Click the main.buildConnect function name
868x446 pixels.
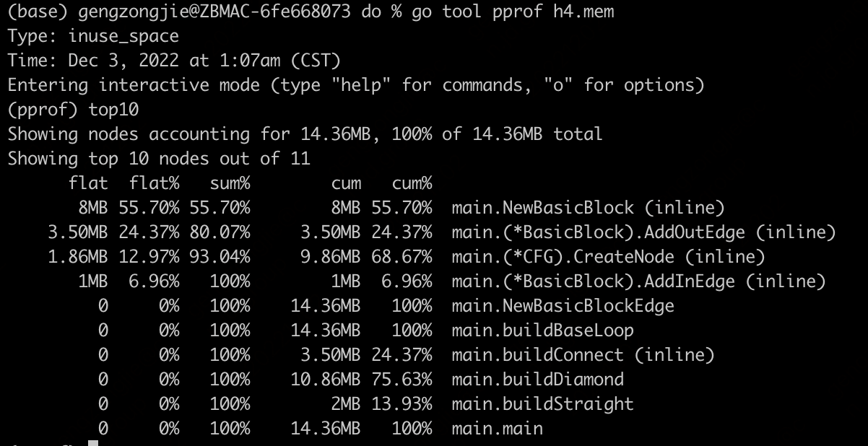pos(537,355)
